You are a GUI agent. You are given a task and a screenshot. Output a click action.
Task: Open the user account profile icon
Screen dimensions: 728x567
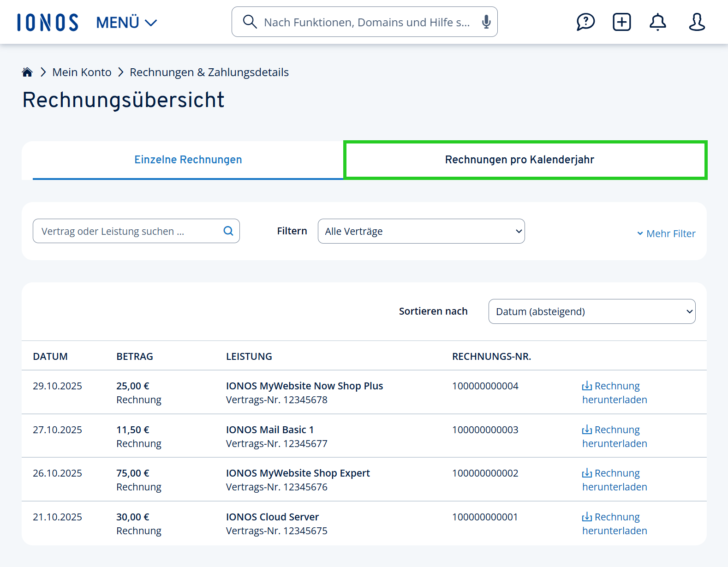point(697,22)
